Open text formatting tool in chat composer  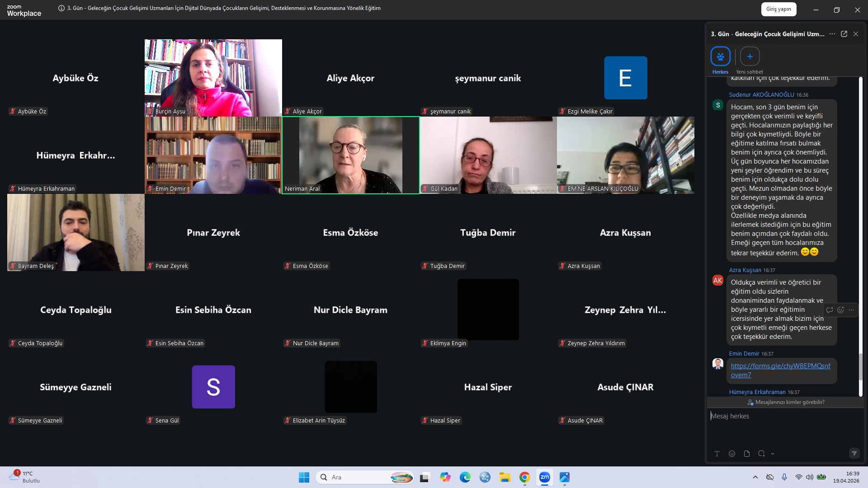pos(717,454)
